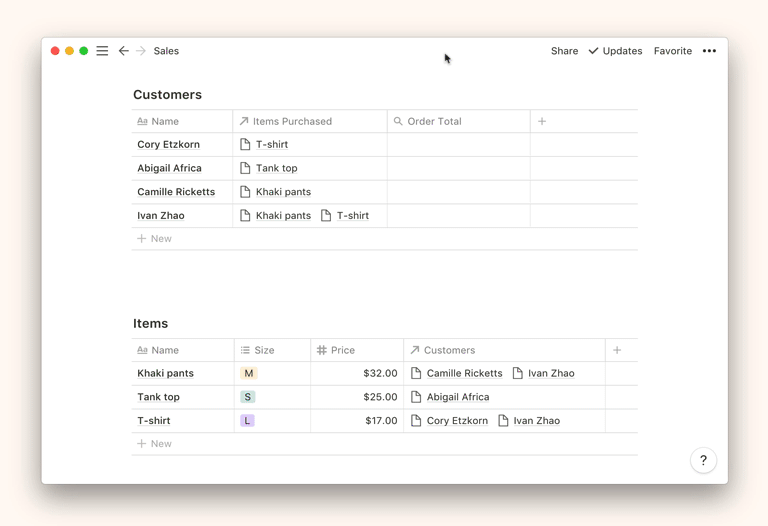
Task: Open the T-shirt page in Cory Etzkorn's row
Action: click(x=271, y=145)
